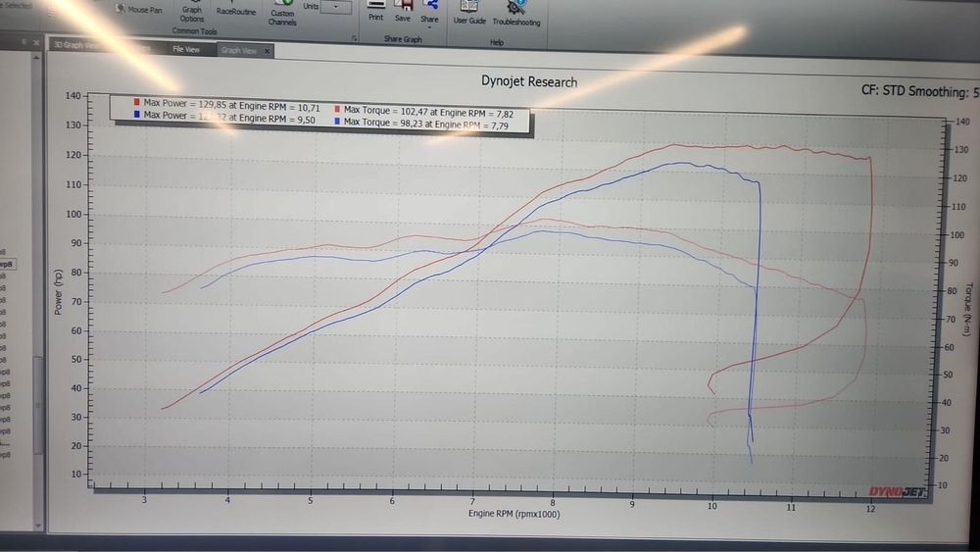The height and width of the screenshot is (552, 980).
Task: Click the Print icon in Share Graph
Action: (375, 11)
